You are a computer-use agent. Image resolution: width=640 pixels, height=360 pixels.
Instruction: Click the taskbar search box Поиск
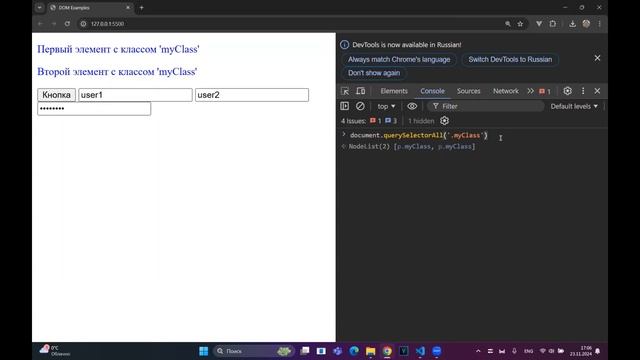point(253,351)
